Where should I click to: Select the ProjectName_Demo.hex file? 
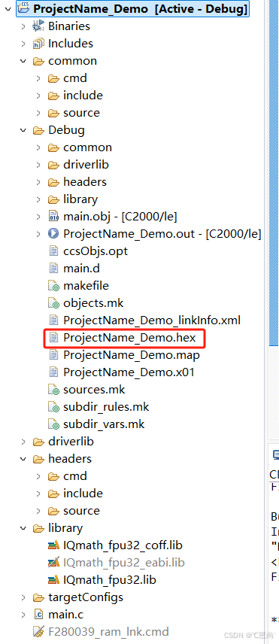tap(129, 338)
